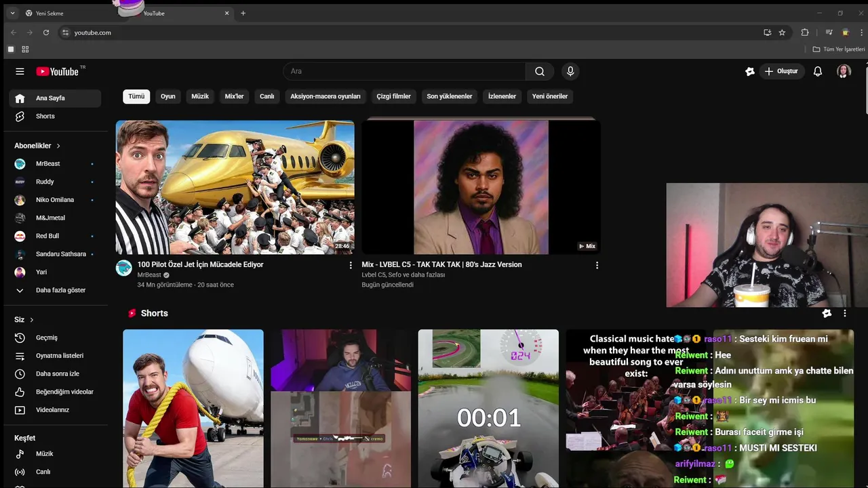Viewport: 868px width, 488px height.
Task: Open Geçmiş history in sidebar
Action: pos(55,338)
